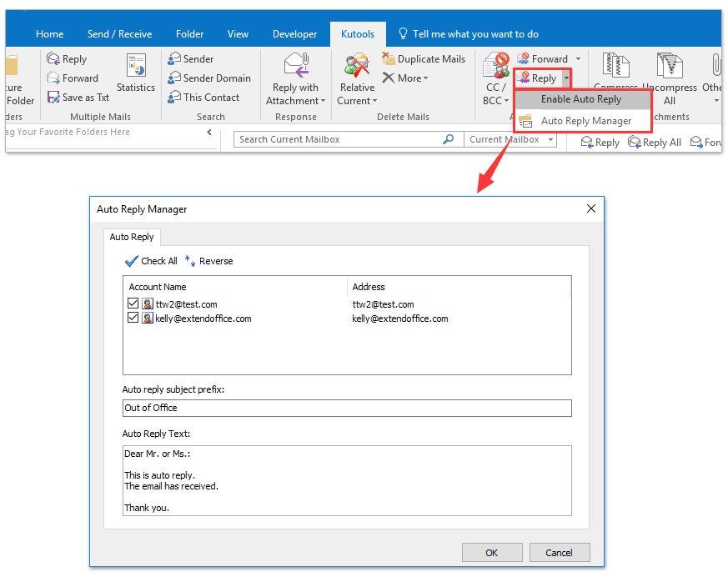The height and width of the screenshot is (582, 728).
Task: Switch to the Developer ribbon tab
Action: point(294,34)
